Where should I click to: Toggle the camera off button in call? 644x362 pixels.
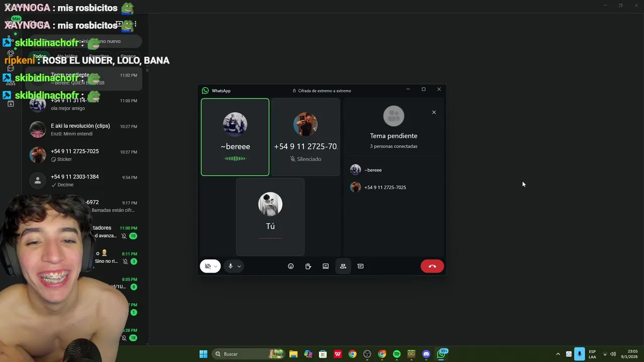click(x=207, y=266)
